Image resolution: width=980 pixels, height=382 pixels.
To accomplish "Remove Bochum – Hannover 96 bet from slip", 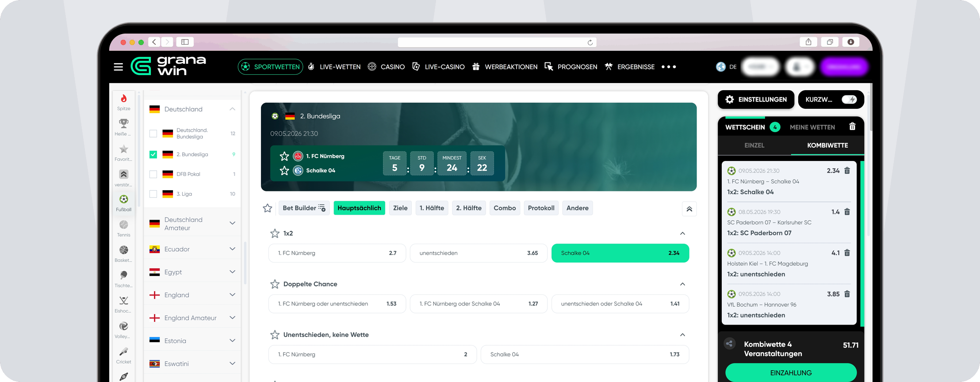I will point(847,294).
